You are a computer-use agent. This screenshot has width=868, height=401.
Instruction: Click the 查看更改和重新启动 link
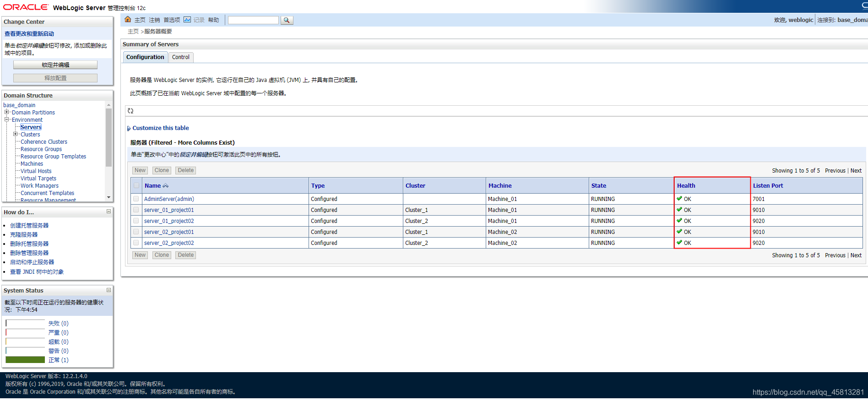(29, 34)
